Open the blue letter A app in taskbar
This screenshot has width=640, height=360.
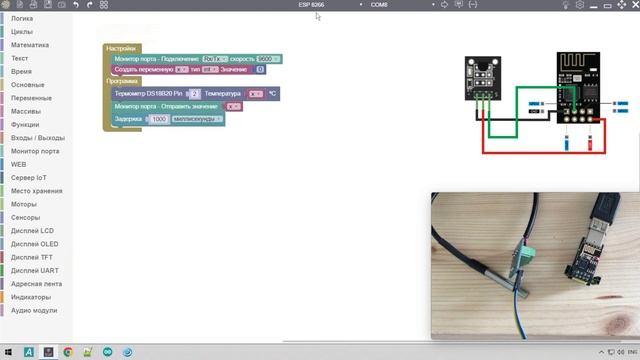(x=29, y=352)
